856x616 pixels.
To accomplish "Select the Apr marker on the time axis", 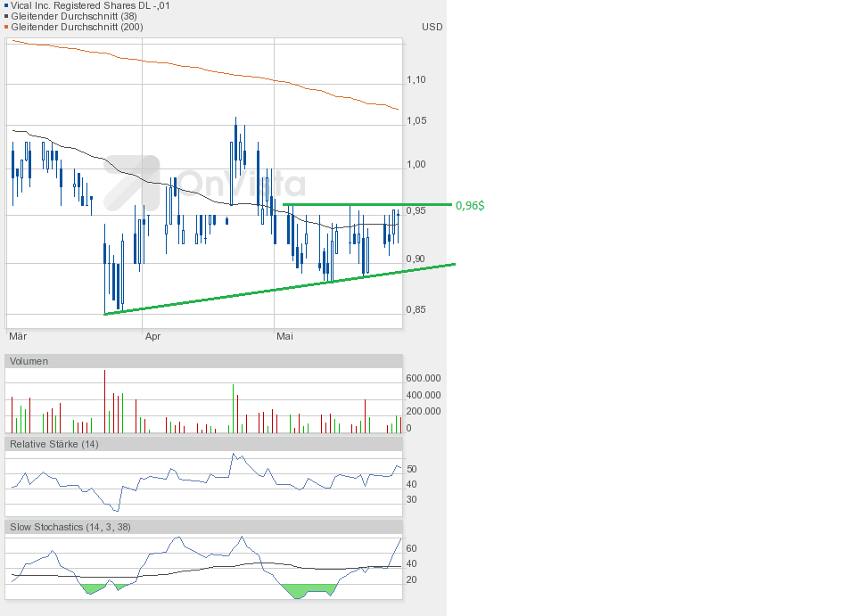I will tap(152, 337).
